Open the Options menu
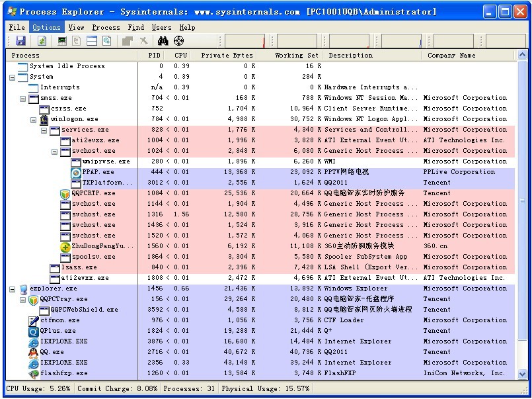 [x=46, y=27]
